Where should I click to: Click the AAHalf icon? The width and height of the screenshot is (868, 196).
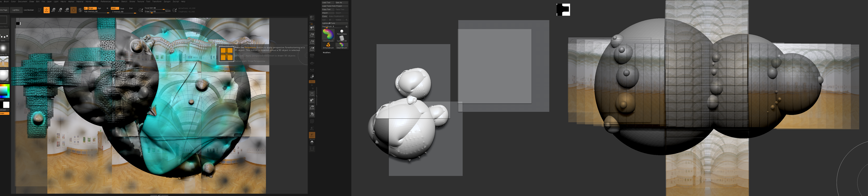[x=312, y=49]
